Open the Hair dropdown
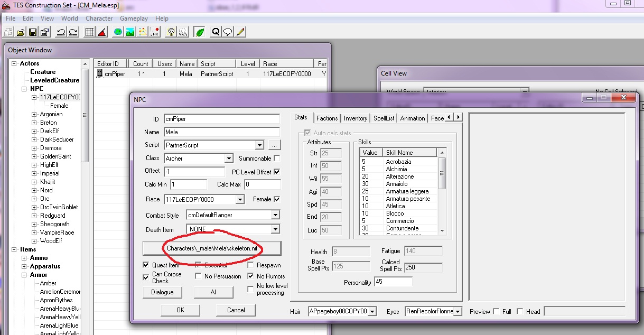The width and height of the screenshot is (644, 335). (372, 311)
